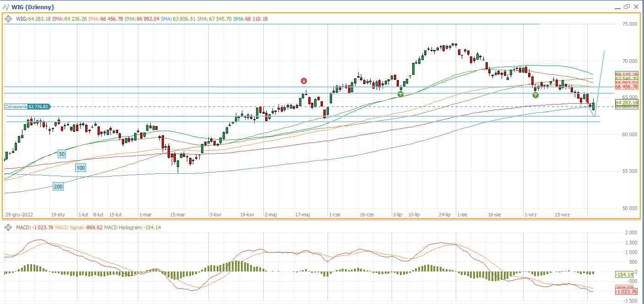
Task: Click the WIG (Dzienny) window title
Action: (33, 7)
